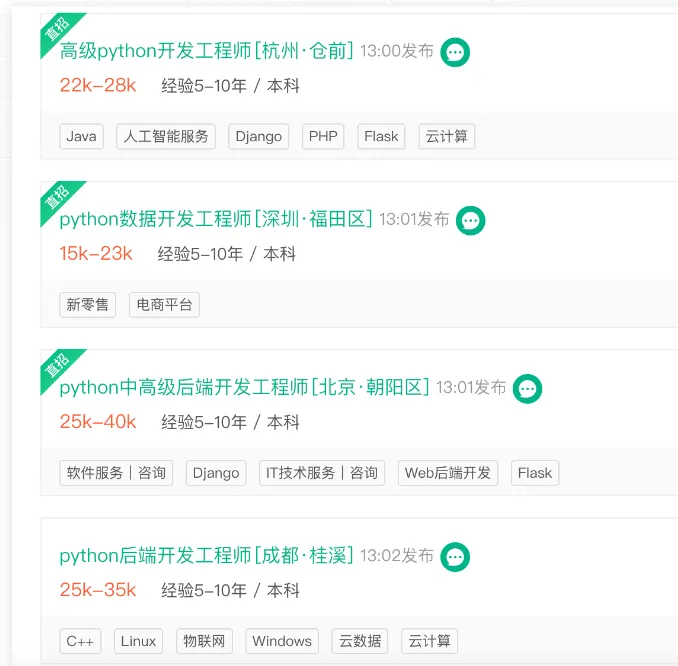678x666 pixels.
Task: Open python中高级后端开发工程师[北京·朝阳区] job link
Action: point(244,387)
